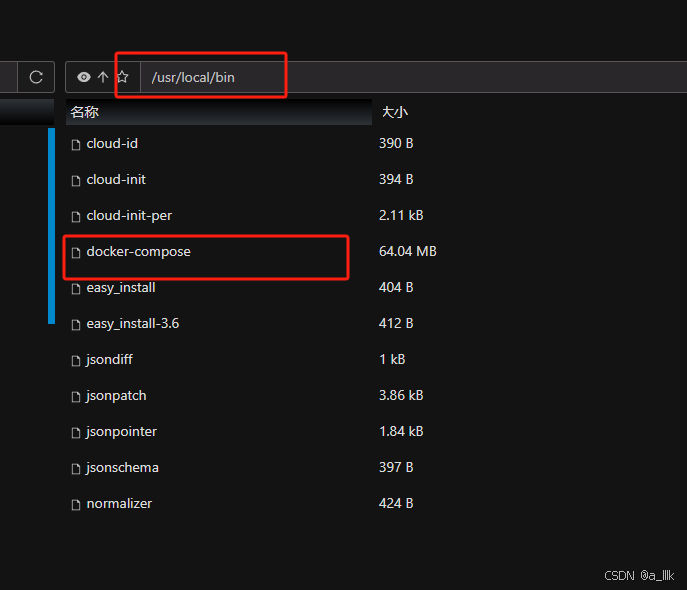The image size is (687, 590).
Task: Select the easy_install-3.6 file
Action: (x=133, y=324)
